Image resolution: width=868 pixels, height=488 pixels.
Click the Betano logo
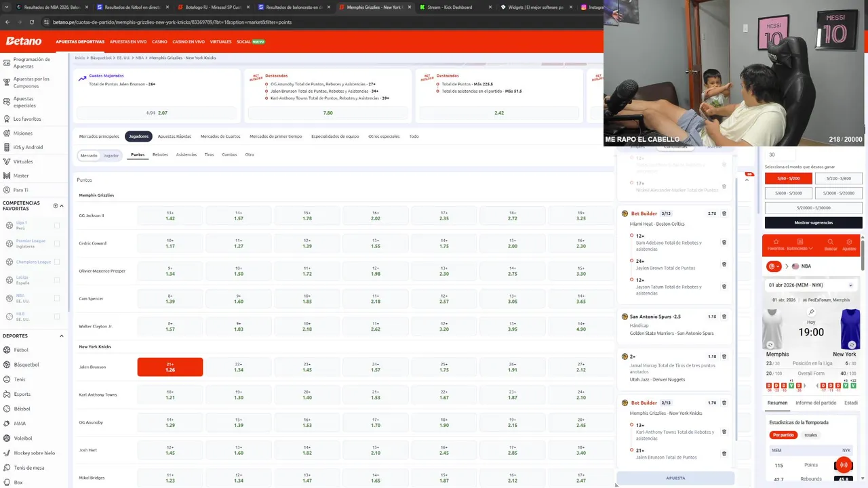[24, 41]
